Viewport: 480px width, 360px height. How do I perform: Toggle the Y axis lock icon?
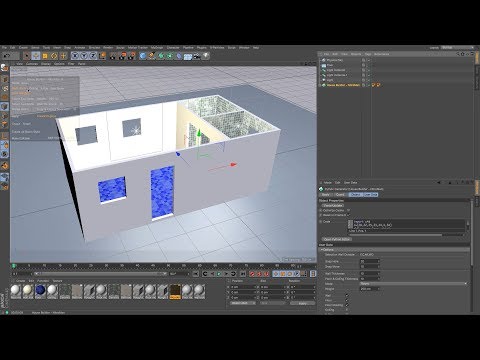tap(85, 56)
